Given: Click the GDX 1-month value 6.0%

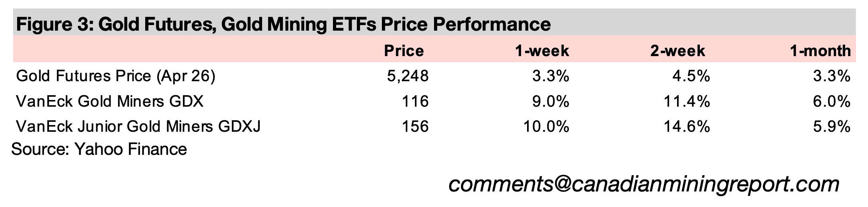Looking at the screenshot, I should pos(832,102).
